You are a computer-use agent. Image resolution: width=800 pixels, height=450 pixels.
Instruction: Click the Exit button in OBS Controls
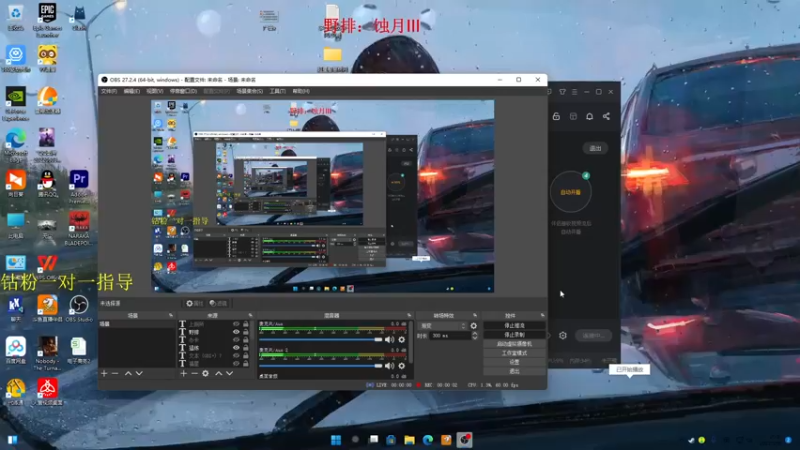click(x=514, y=371)
